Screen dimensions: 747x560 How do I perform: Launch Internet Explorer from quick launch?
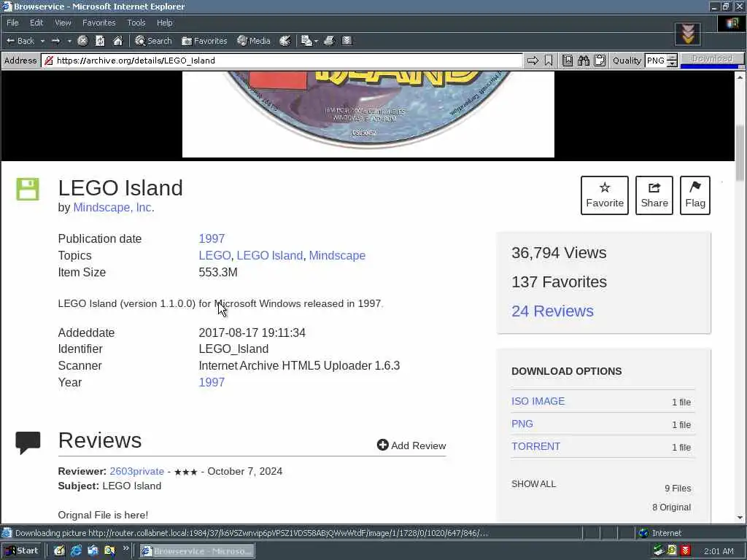point(76,551)
